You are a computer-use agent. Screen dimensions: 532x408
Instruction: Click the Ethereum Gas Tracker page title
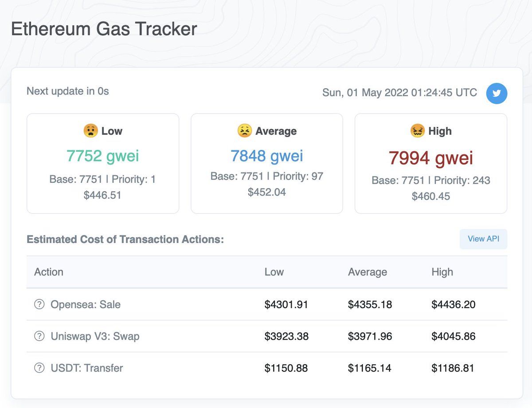click(104, 29)
